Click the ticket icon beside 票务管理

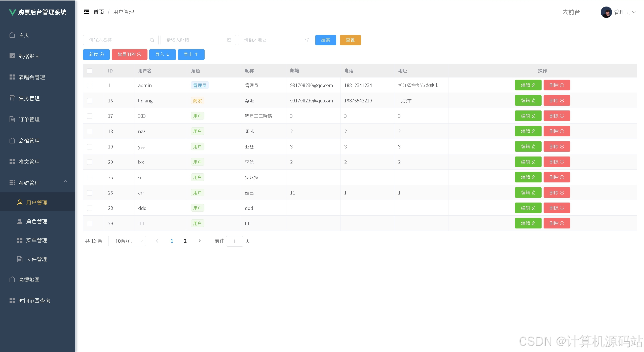(12, 98)
